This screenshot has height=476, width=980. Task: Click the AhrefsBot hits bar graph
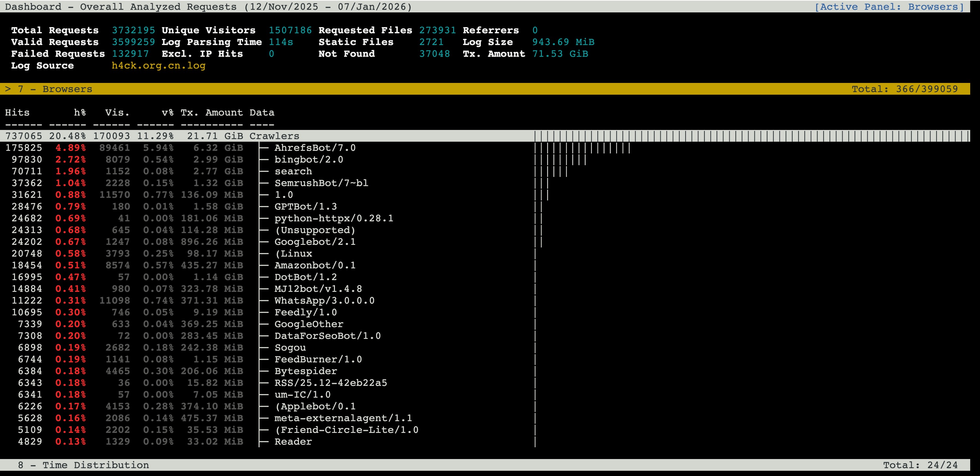point(582,148)
